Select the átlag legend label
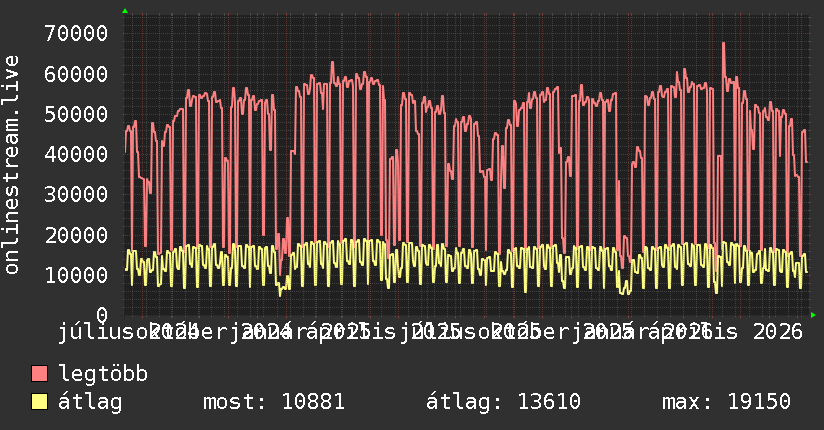Image resolution: width=824 pixels, height=430 pixels. coord(90,402)
